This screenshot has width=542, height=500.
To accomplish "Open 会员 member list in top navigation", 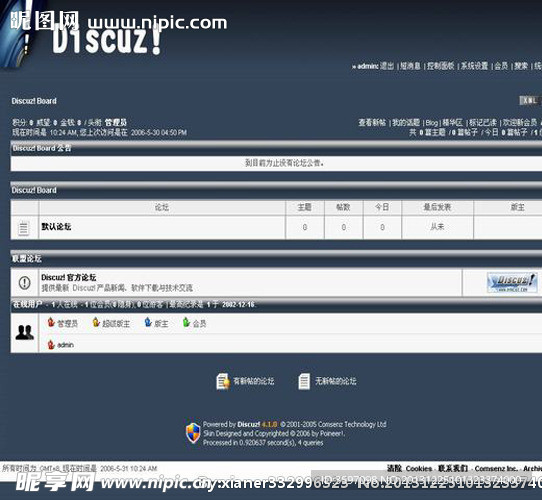I will click(x=501, y=66).
